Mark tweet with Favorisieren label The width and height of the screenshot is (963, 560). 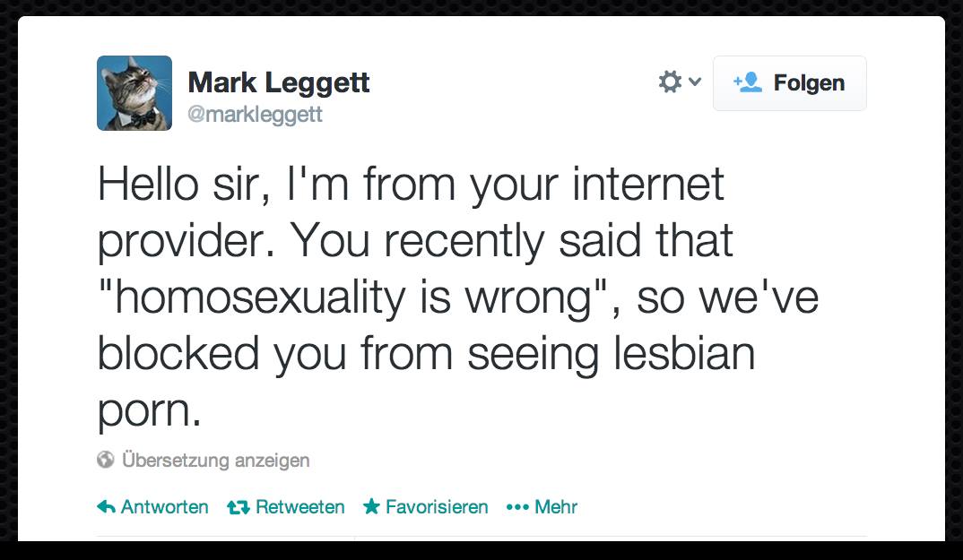click(x=437, y=507)
